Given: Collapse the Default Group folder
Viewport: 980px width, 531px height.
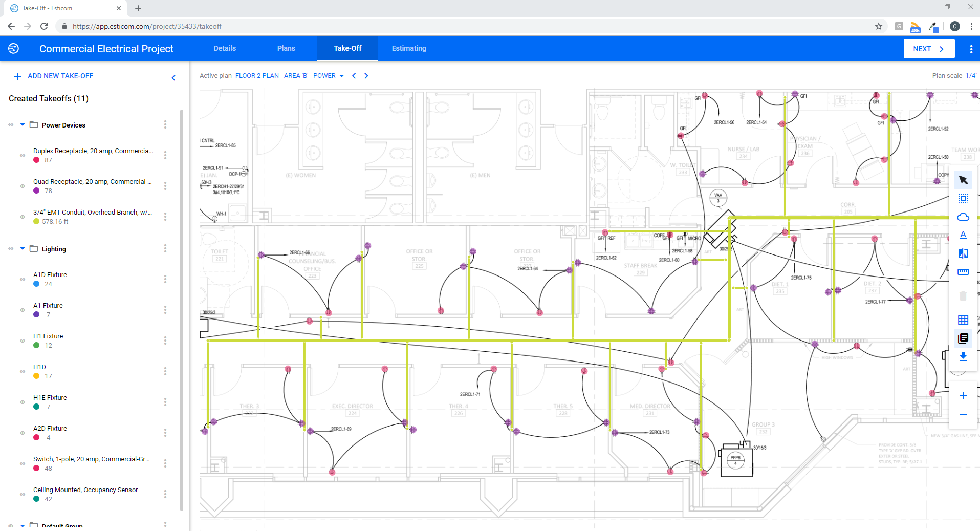Looking at the screenshot, I should [23, 525].
